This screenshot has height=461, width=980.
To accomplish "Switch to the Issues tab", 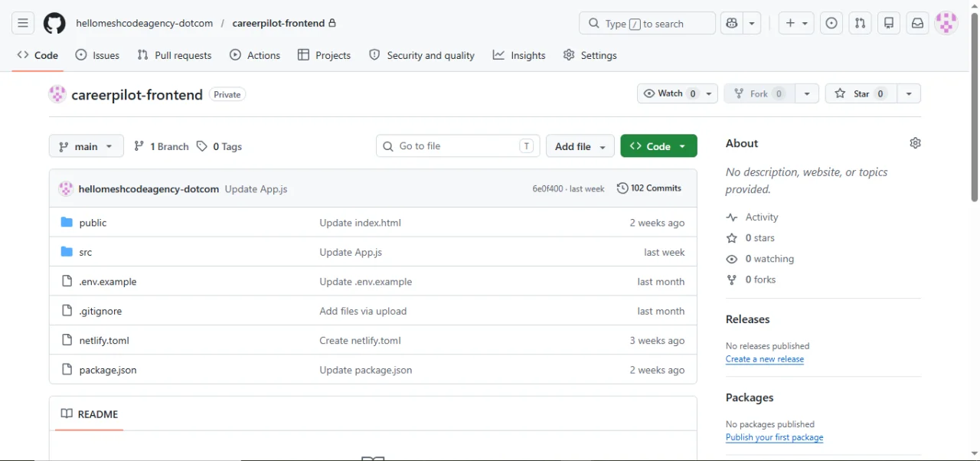I will [x=97, y=55].
